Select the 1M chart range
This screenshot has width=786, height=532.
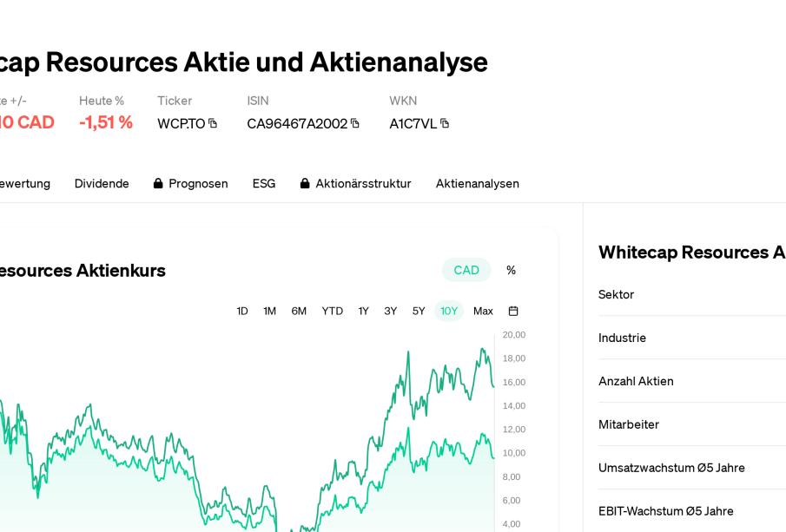pos(270,311)
